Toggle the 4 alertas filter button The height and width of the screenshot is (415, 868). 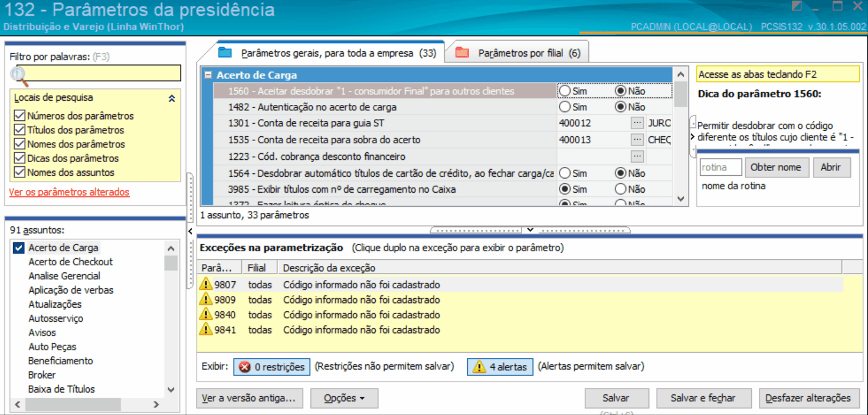coord(500,367)
